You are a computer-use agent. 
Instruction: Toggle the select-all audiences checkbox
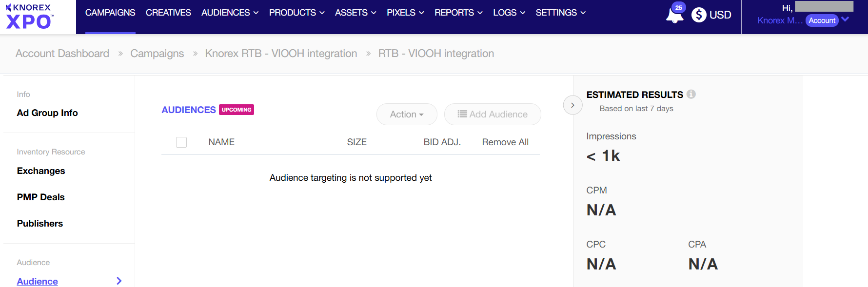pyautogui.click(x=181, y=142)
